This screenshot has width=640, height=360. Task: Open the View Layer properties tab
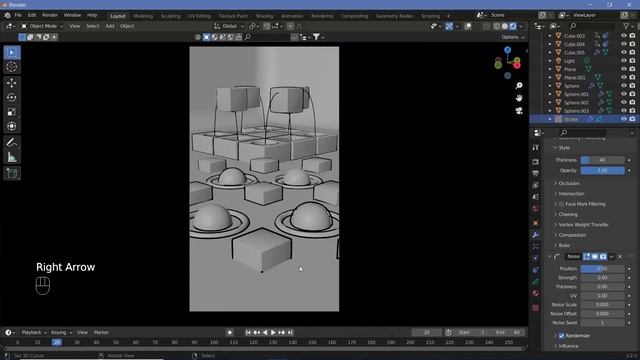[536, 185]
